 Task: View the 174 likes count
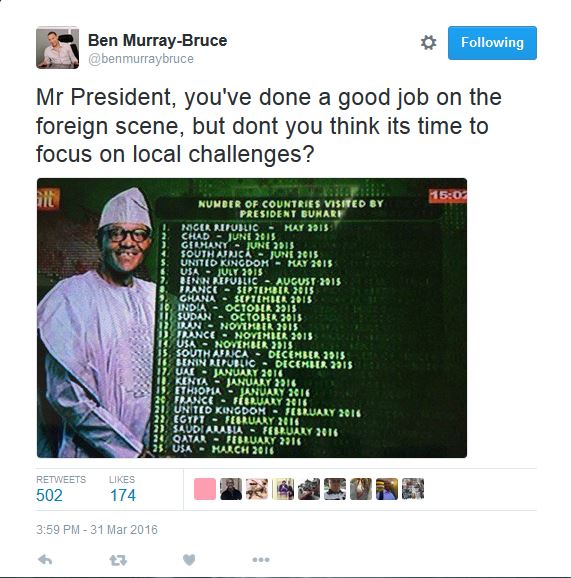coord(123,495)
